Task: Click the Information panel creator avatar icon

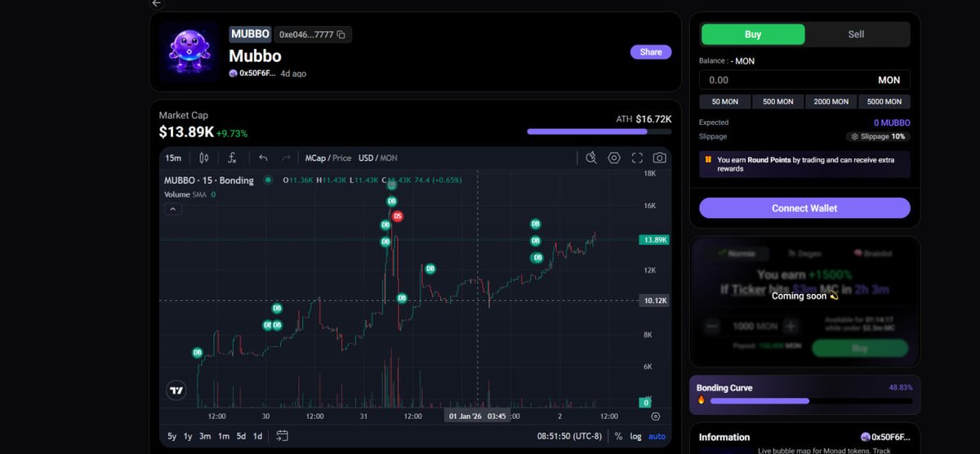Action: 866,437
